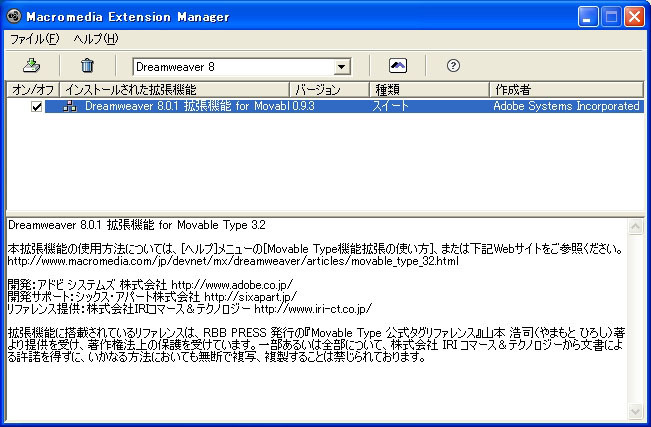Click the http://sixapart.jp/ text
This screenshot has height=427, width=651.
click(x=251, y=297)
